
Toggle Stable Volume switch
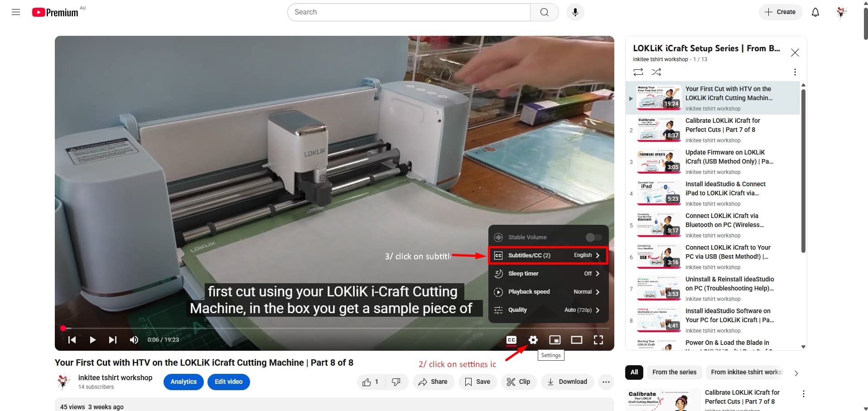point(593,237)
